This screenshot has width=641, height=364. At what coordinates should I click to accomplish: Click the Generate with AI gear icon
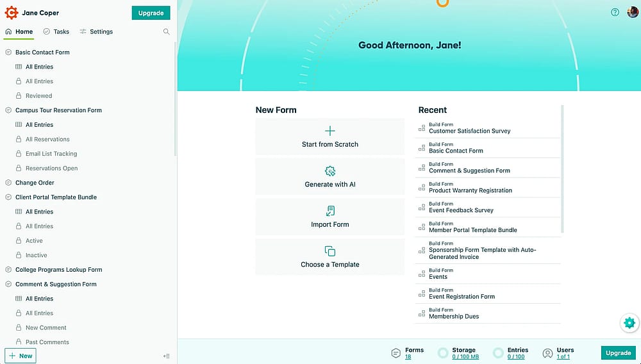point(330,170)
